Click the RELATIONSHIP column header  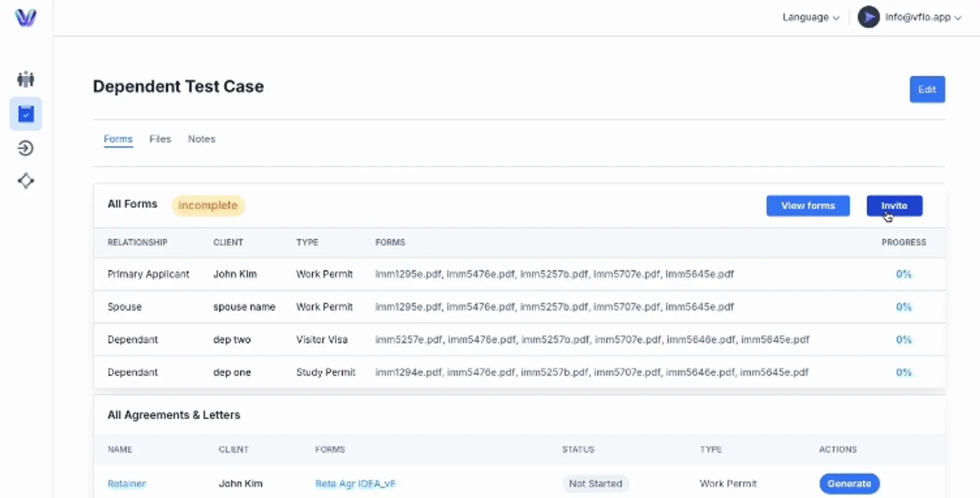pyautogui.click(x=137, y=243)
